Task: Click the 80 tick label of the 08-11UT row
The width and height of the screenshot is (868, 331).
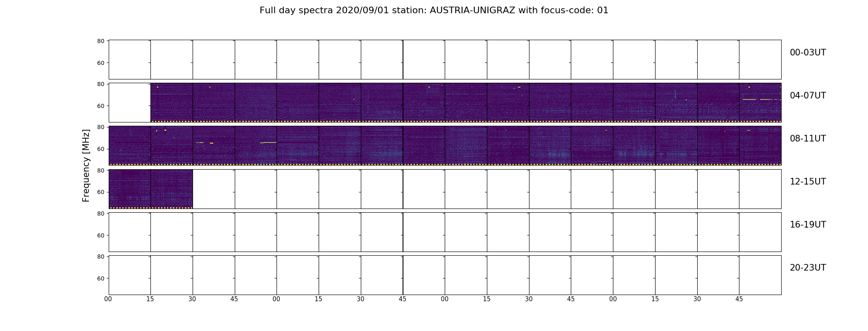Action: click(x=100, y=127)
